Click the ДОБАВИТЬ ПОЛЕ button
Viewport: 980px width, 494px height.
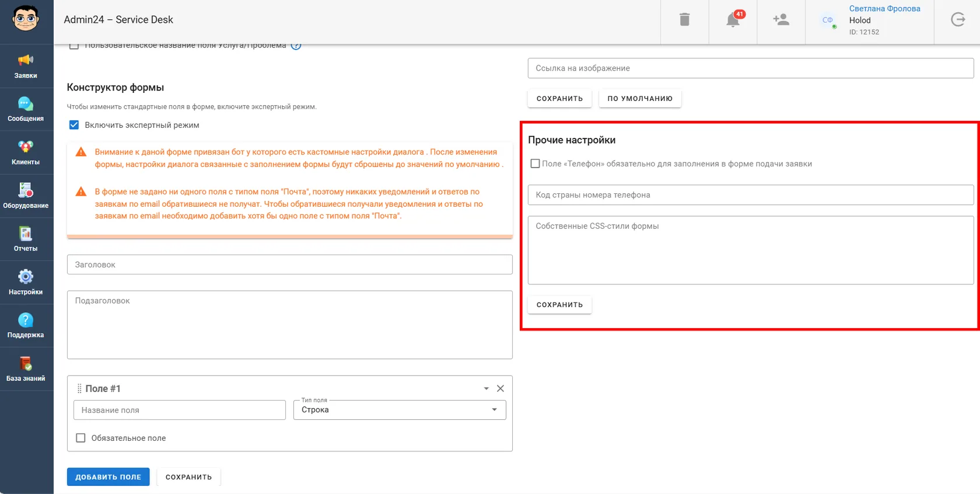(x=108, y=477)
